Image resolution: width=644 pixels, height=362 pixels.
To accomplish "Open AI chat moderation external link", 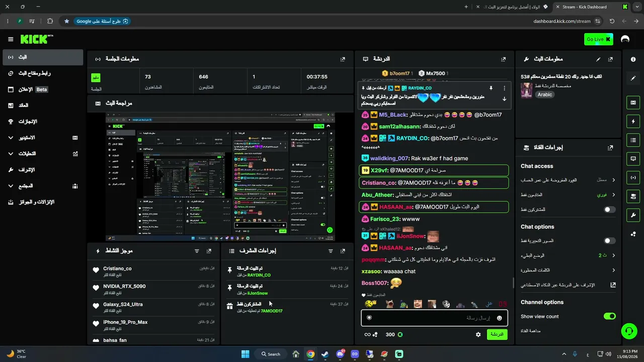I will [x=613, y=285].
